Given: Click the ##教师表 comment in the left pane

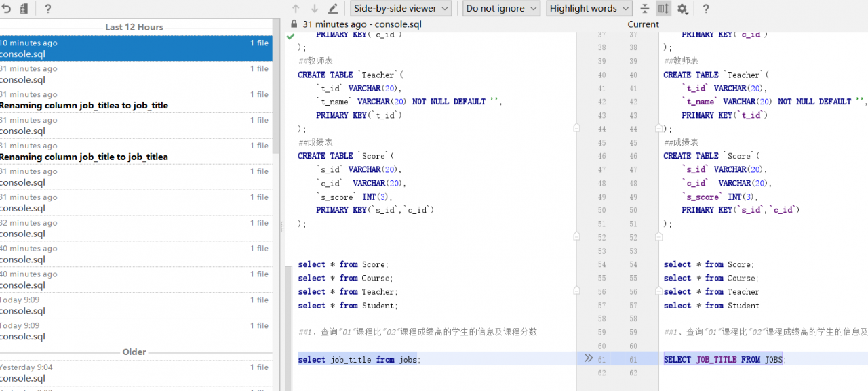Looking at the screenshot, I should [315, 61].
